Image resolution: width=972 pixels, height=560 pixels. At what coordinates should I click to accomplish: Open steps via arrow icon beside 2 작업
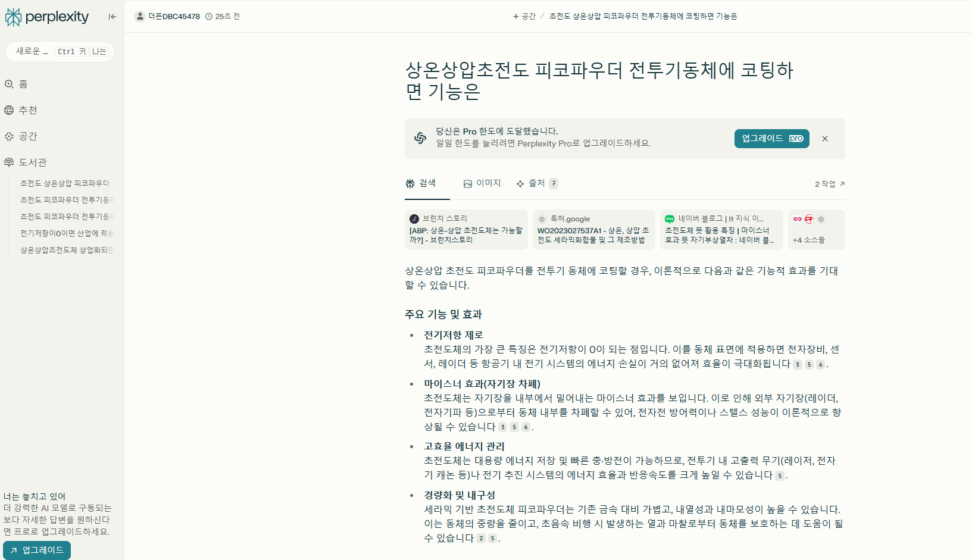843,183
